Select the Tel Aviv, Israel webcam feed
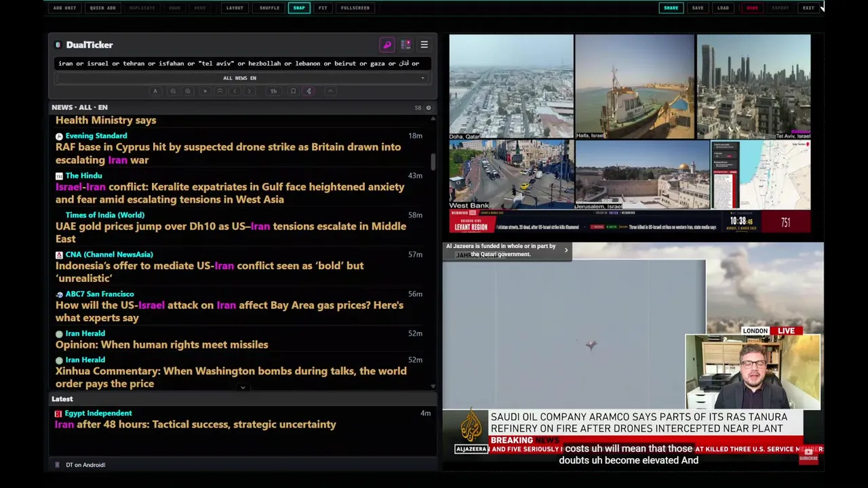The width and height of the screenshot is (868, 488). pos(753,87)
